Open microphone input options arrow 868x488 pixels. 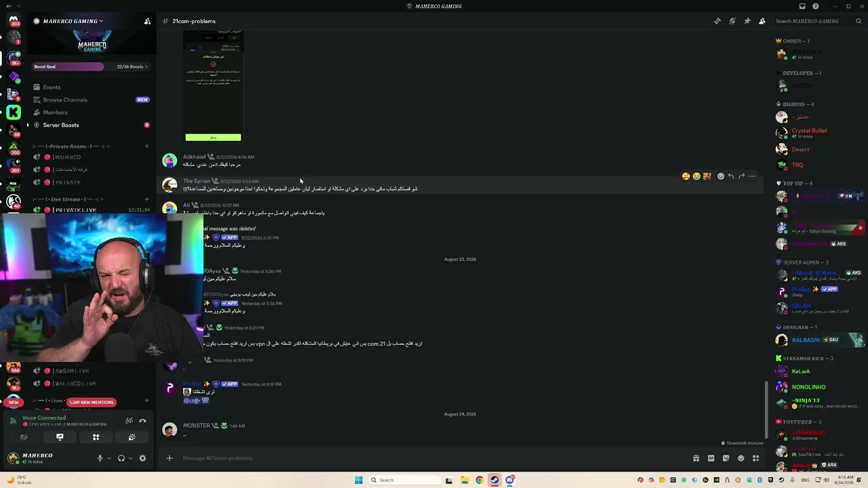pyautogui.click(x=108, y=458)
